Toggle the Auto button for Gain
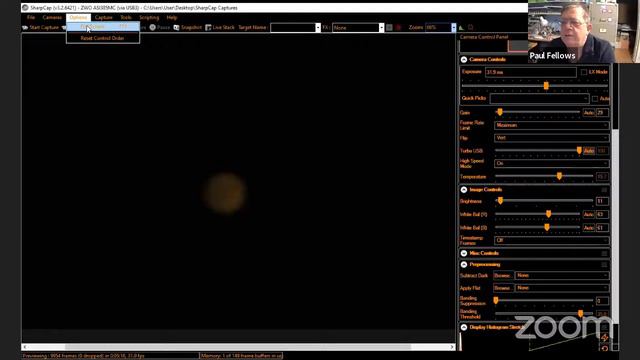 589,113
